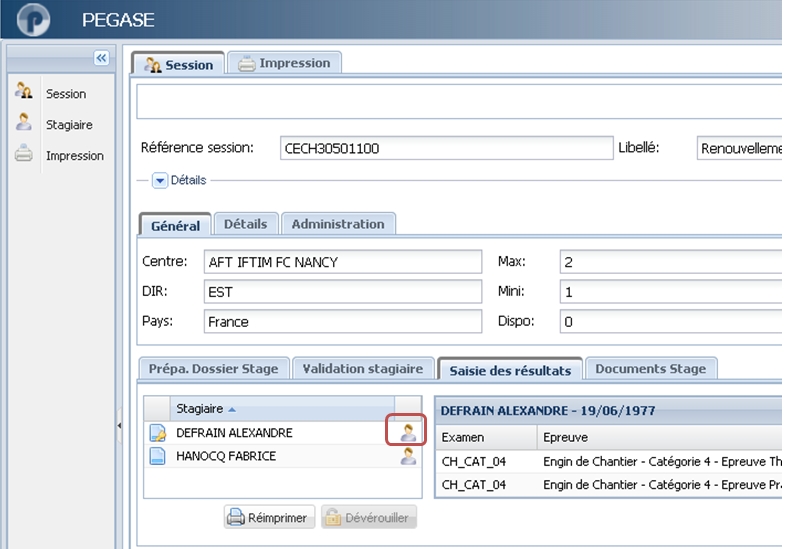Click document icon beside DEFRAIN ALEXANDRE

click(158, 433)
